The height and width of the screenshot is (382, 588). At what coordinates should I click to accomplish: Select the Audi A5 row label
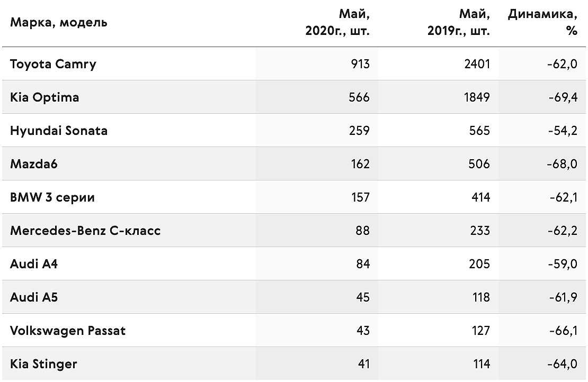pyautogui.click(x=34, y=297)
